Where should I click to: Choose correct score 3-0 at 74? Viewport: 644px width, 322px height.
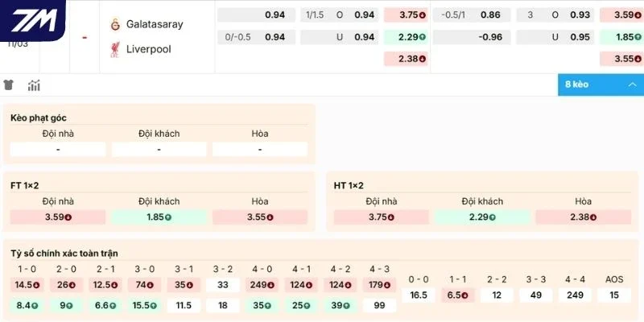tap(145, 285)
